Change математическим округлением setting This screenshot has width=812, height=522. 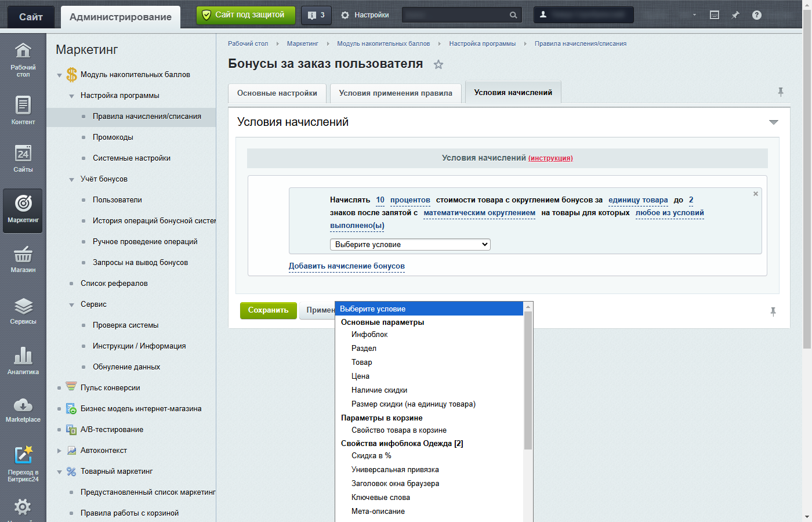click(x=480, y=213)
